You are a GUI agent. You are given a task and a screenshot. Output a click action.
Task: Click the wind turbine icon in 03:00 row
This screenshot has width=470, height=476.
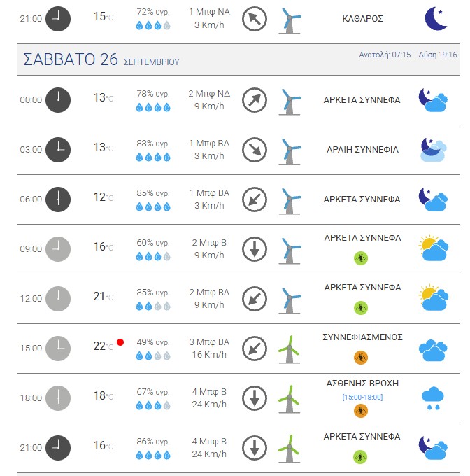(290, 151)
